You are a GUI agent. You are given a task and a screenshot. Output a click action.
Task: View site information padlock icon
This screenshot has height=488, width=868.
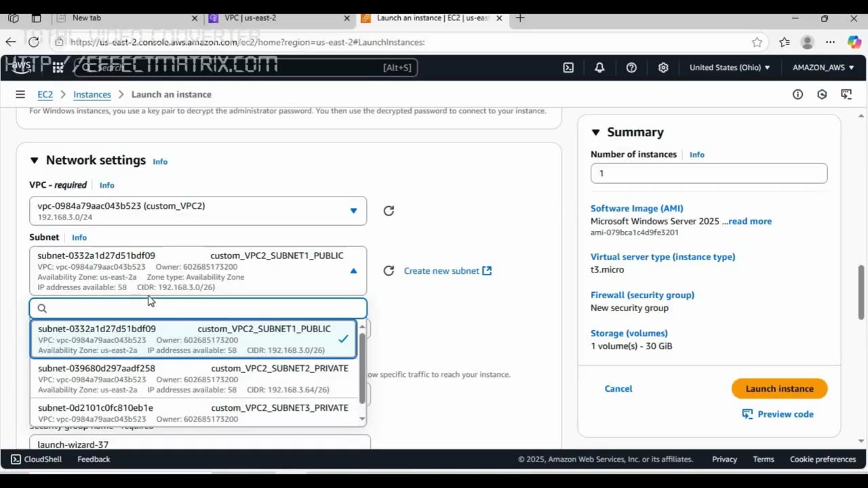point(59,42)
